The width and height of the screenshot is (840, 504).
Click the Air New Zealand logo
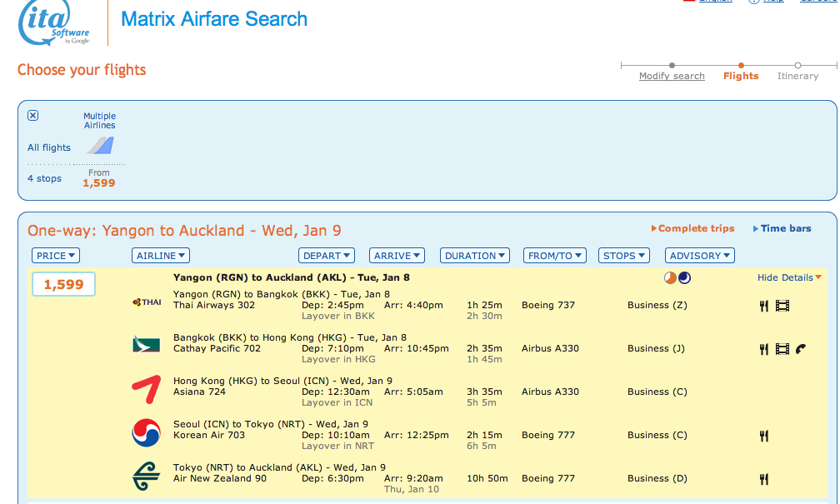coord(147,477)
